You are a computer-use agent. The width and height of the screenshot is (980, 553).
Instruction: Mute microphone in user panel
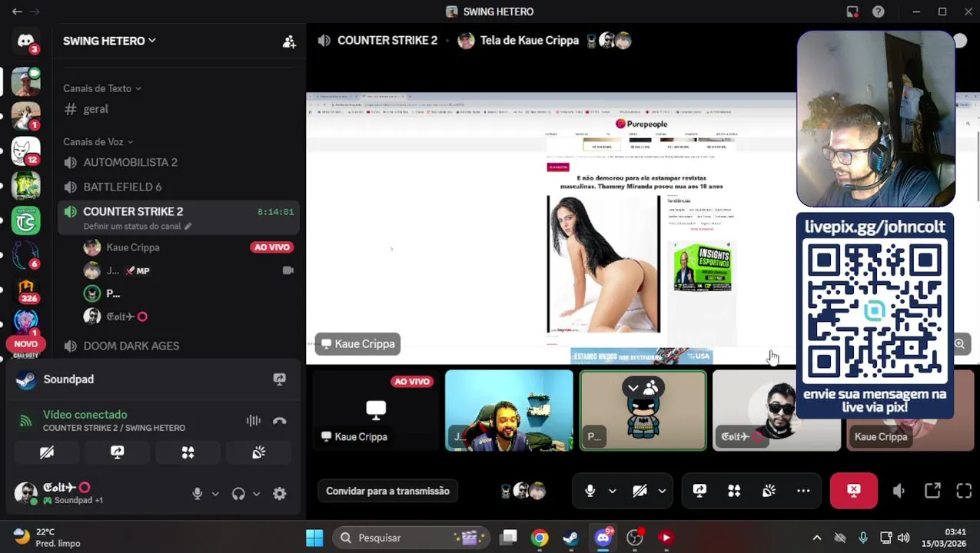point(198,494)
